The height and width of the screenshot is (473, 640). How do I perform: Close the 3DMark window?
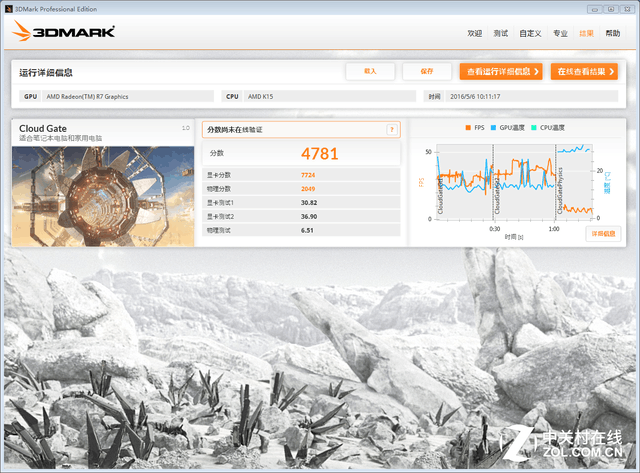coord(627,9)
